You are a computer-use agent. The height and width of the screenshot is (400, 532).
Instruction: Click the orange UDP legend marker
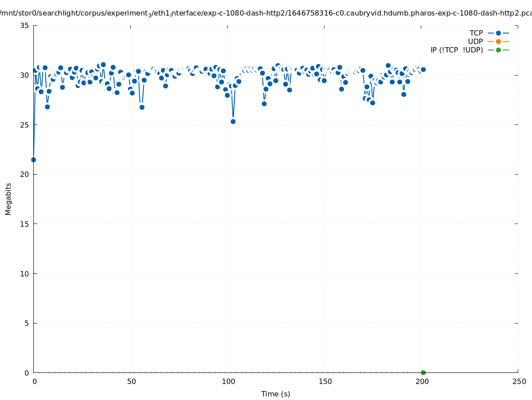coord(498,41)
